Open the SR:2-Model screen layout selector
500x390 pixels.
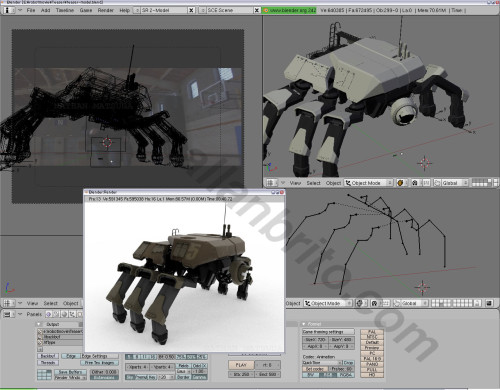point(137,10)
